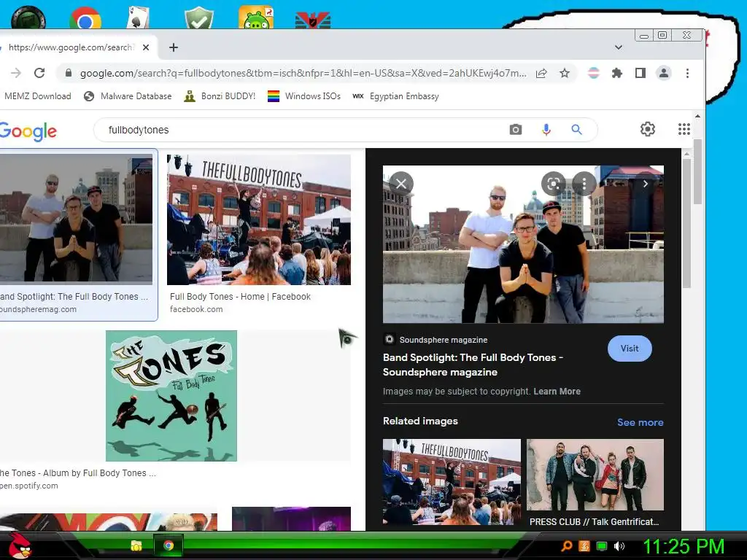
Task: Open the Google apps grid
Action: 684,129
